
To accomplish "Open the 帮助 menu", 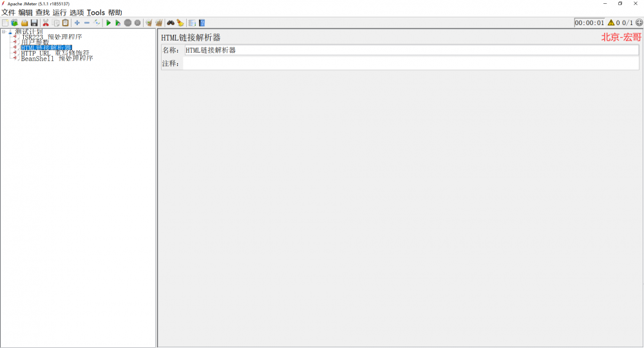I will [x=115, y=13].
